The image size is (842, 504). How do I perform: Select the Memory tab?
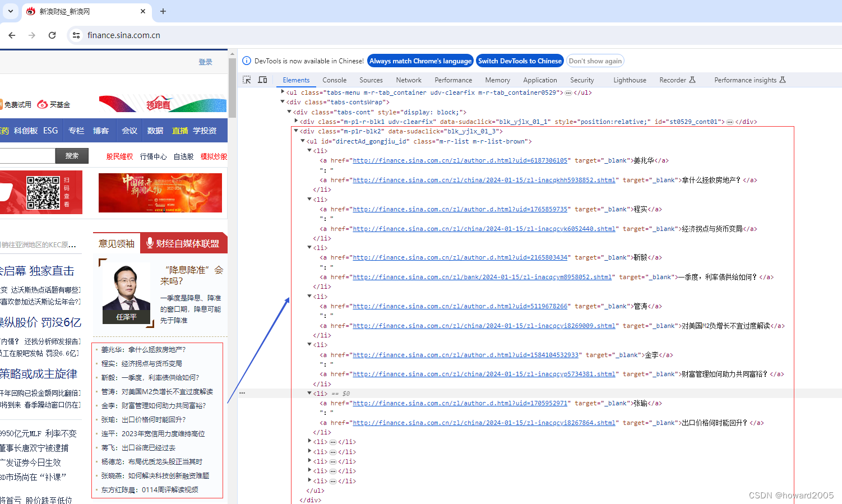(x=498, y=80)
